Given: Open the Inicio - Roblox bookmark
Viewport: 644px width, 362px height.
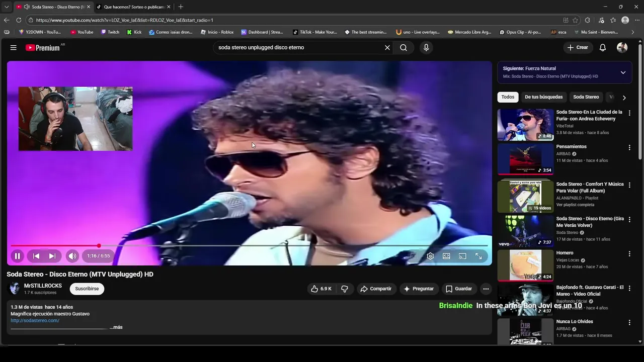Looking at the screenshot, I should (217, 32).
